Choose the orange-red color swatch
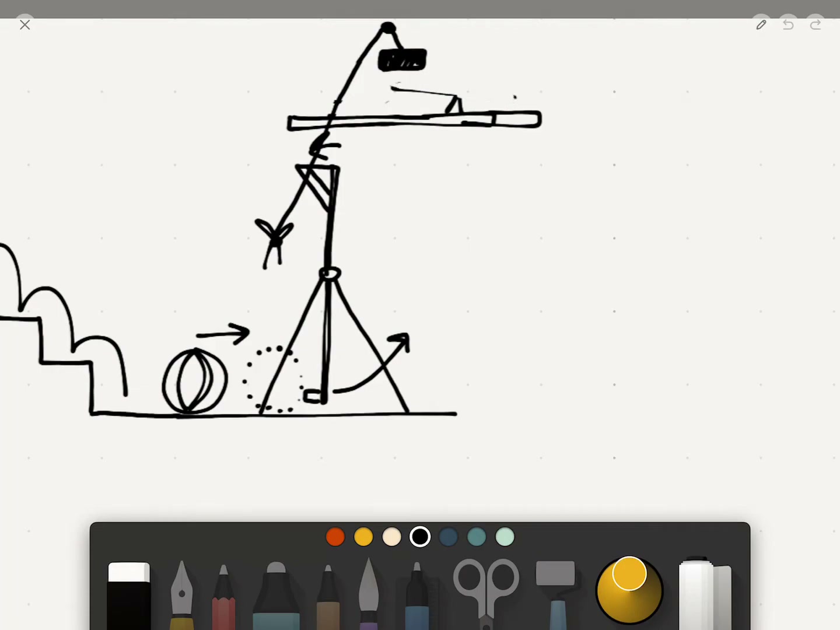840x630 pixels. (335, 537)
